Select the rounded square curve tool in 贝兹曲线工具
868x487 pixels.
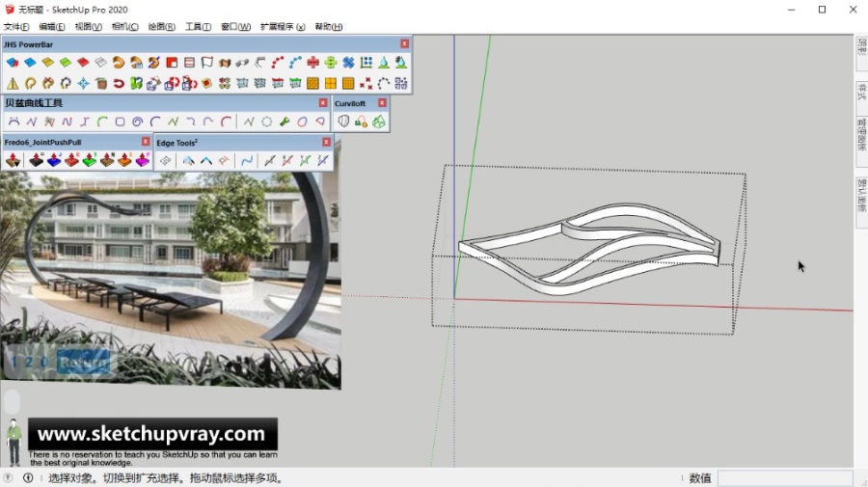pos(121,122)
